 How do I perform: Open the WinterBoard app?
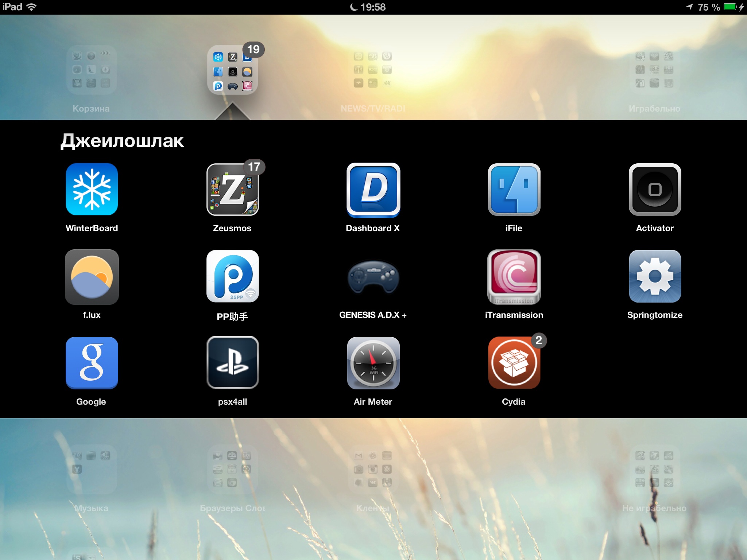[x=92, y=189]
